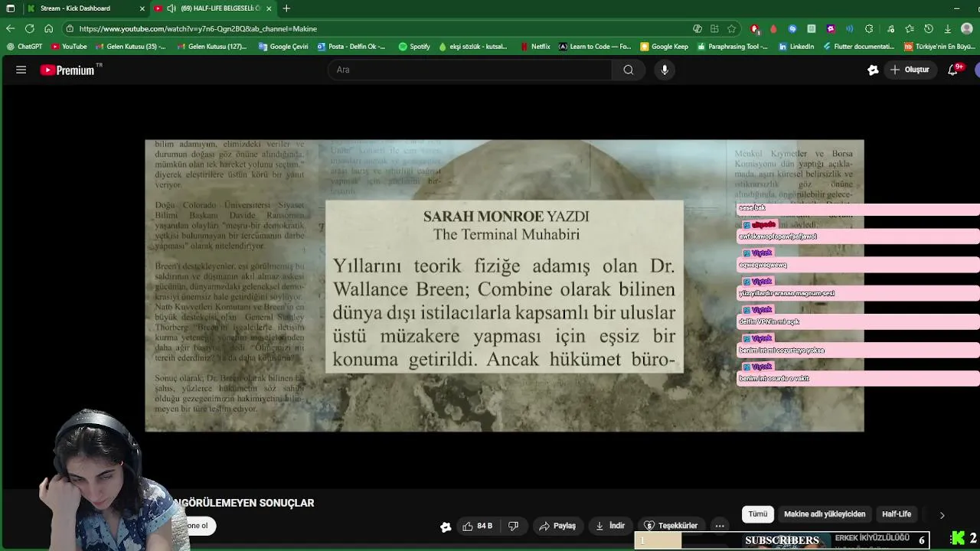Share video using Paylaş button

click(557, 526)
